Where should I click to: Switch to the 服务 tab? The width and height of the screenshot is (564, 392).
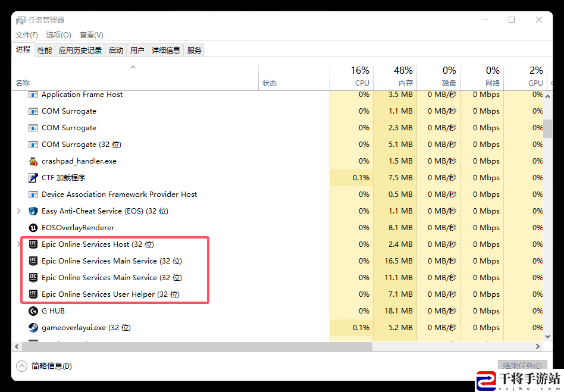[194, 51]
